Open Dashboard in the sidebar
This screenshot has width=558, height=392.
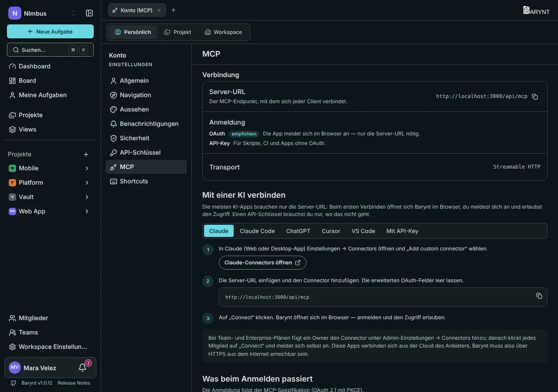tap(50, 66)
